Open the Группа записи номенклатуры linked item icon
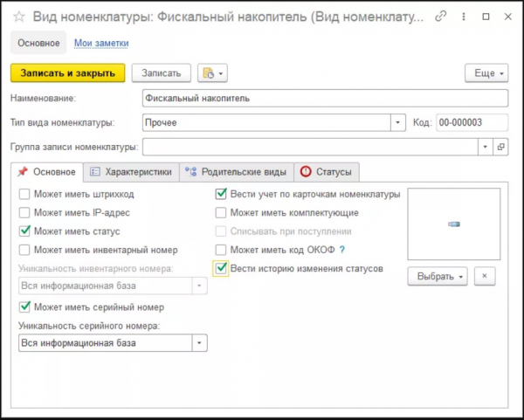This screenshot has width=524, height=420. 500,147
